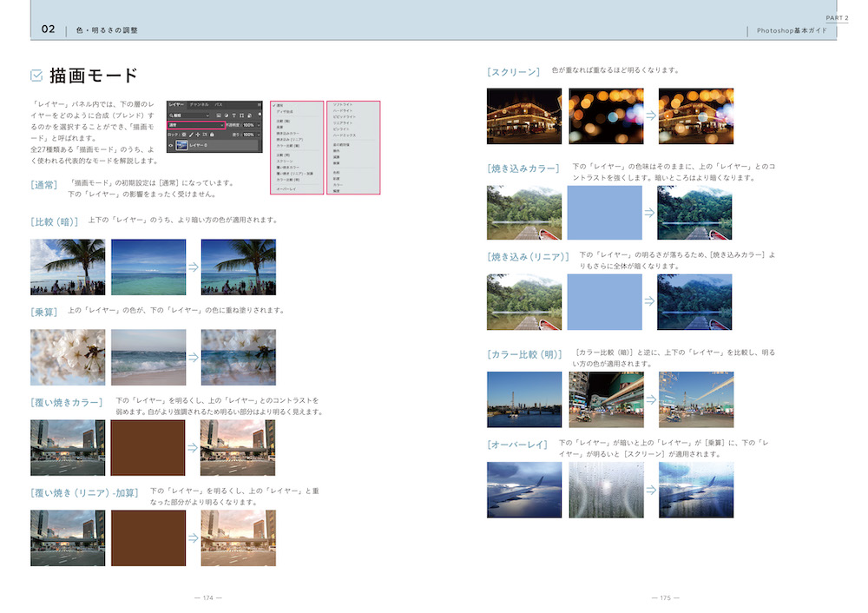Click the pixel layer filter icon

(219, 115)
